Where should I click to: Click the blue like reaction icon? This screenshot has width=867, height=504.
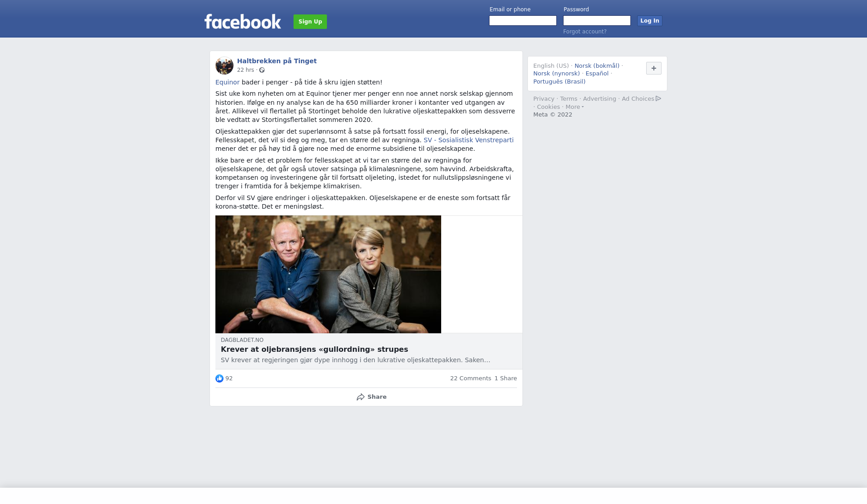click(219, 378)
